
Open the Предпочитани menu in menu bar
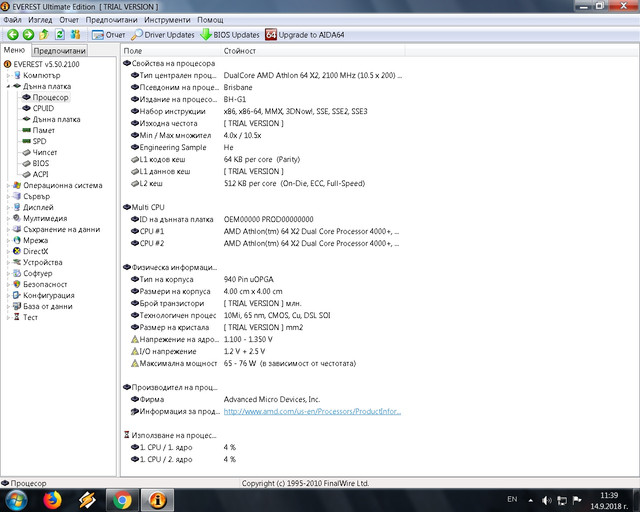[111, 20]
